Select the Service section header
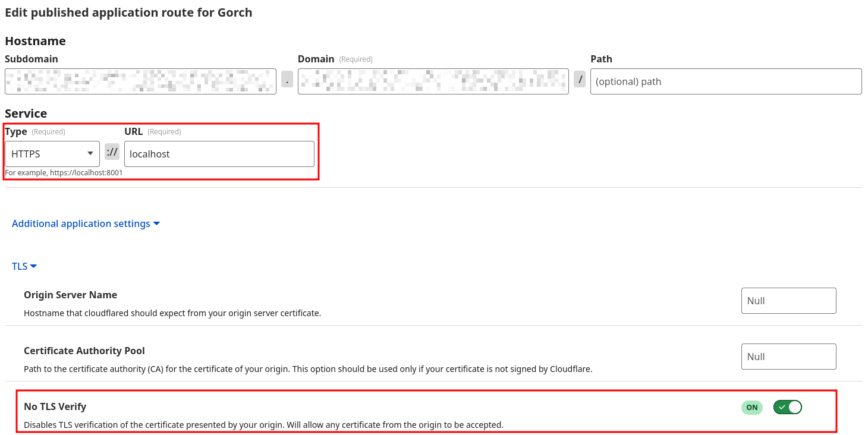 coord(26,113)
